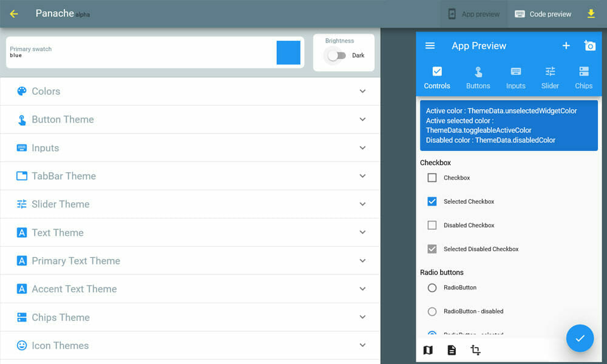Click the document icon in bottom bar
Image resolution: width=607 pixels, height=364 pixels.
pos(452,350)
